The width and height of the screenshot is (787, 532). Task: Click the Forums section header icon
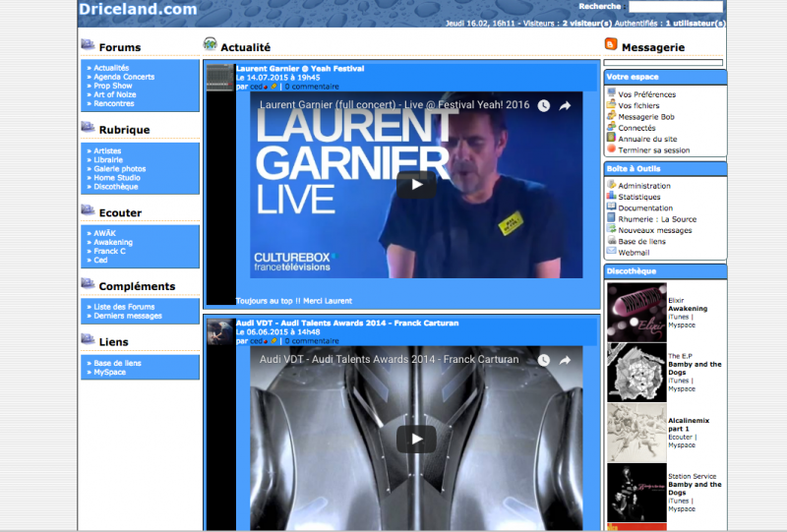click(88, 44)
